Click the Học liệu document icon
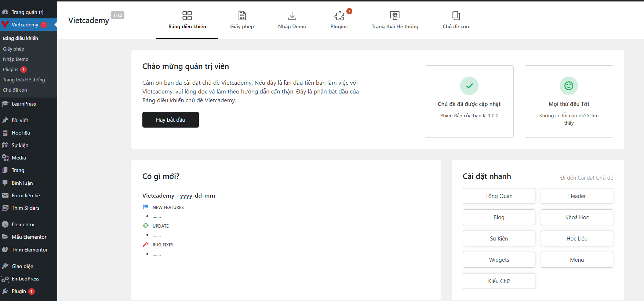 click(5, 133)
